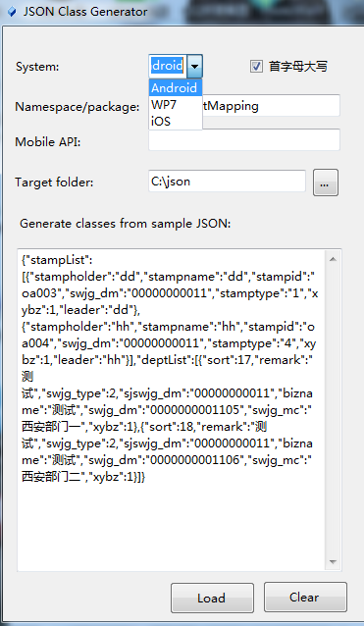Toggle the 首字母大写 checkbox
This screenshot has width=364, height=626.
tap(256, 67)
